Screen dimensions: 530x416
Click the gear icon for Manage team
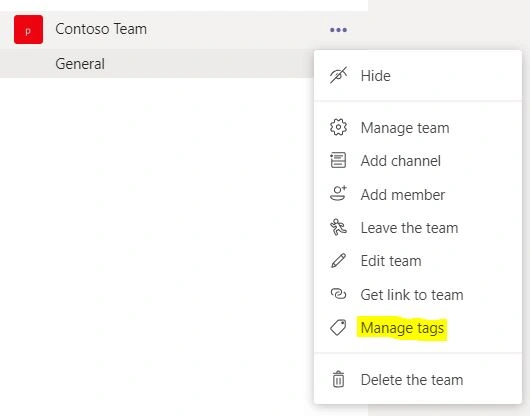coord(338,127)
